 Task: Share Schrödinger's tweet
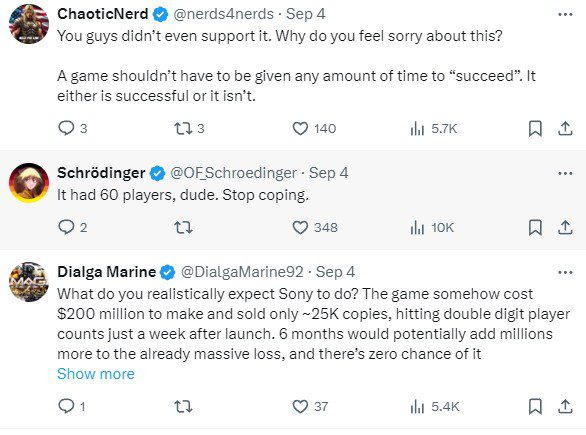(x=565, y=227)
